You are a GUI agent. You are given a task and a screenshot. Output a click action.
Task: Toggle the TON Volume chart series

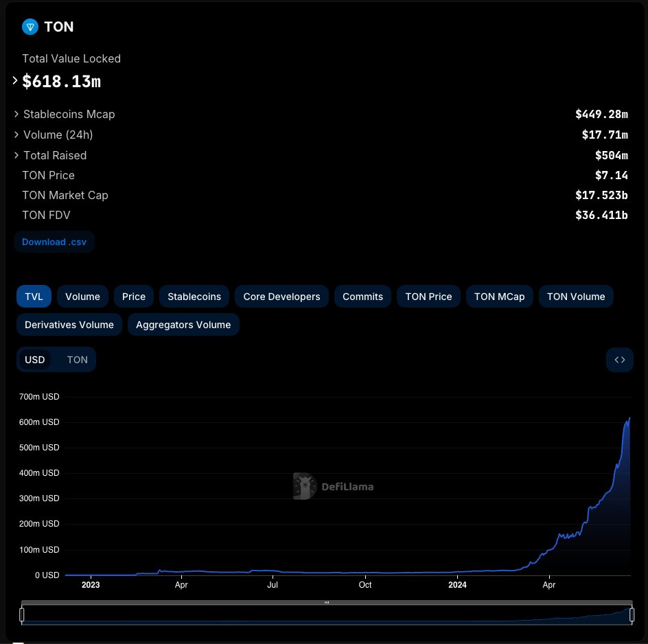576,297
